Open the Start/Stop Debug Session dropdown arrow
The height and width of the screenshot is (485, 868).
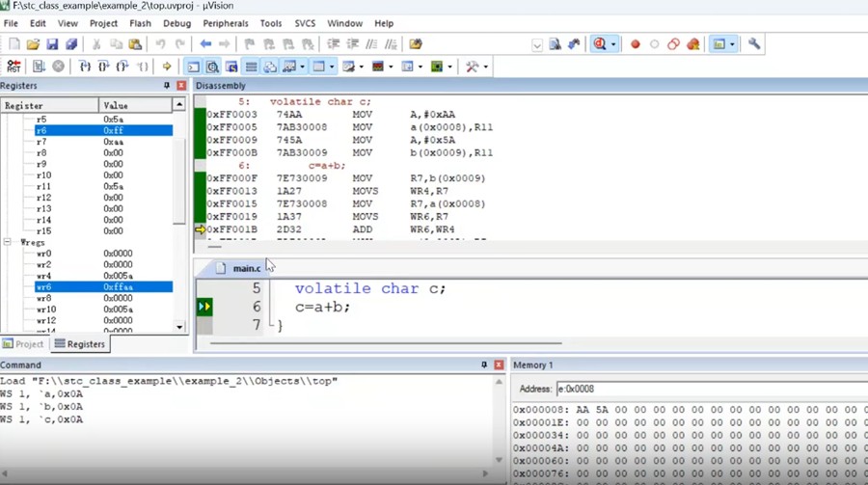coord(613,44)
